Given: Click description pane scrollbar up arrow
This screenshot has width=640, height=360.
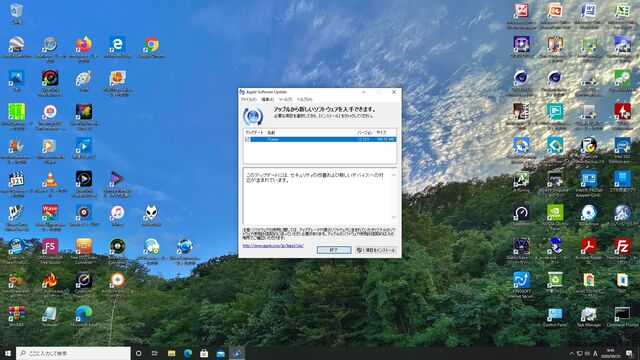Looking at the screenshot, I should point(394,175).
